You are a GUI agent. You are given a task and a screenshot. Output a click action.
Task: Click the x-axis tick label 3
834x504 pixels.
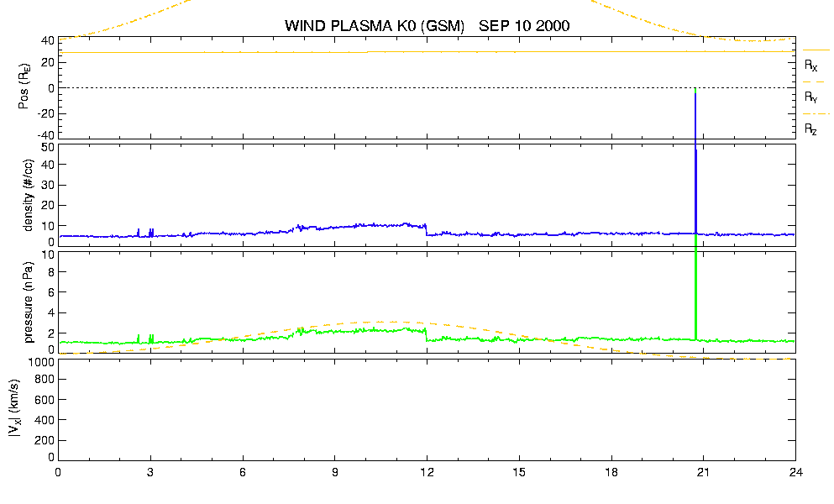coord(150,472)
